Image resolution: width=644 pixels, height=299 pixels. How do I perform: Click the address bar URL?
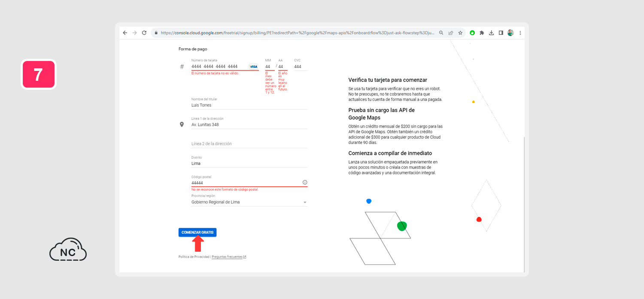click(x=297, y=33)
